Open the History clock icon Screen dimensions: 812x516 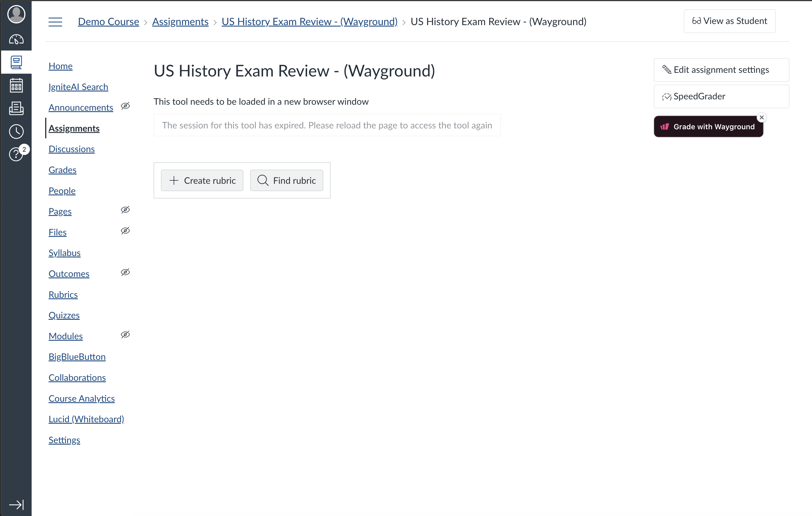tap(16, 132)
